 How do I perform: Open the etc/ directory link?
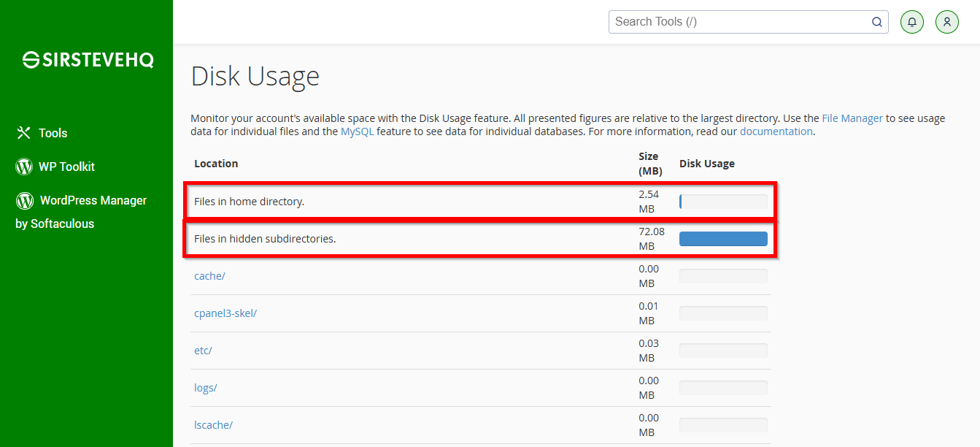tap(203, 351)
